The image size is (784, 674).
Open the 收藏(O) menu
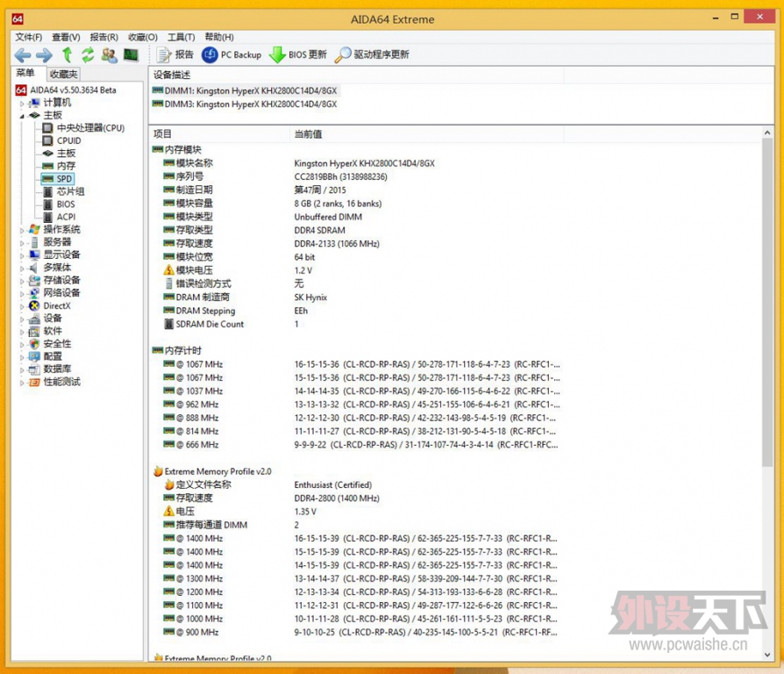pyautogui.click(x=142, y=37)
